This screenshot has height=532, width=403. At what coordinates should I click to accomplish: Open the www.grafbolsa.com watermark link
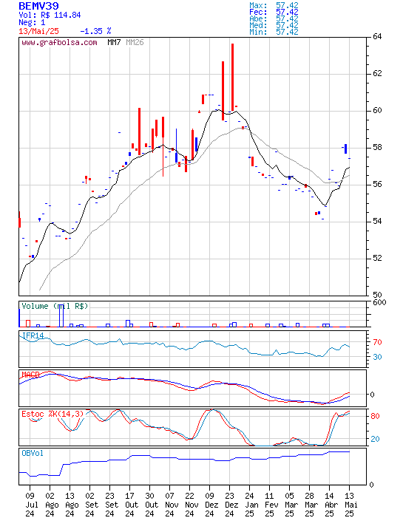click(59, 42)
